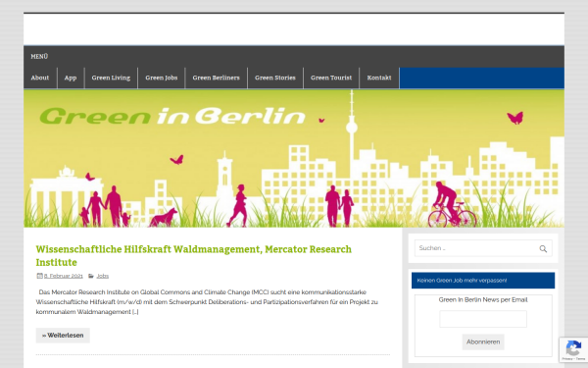588x368 pixels.
Task: Open the Green Stories menu item
Action: 275,78
